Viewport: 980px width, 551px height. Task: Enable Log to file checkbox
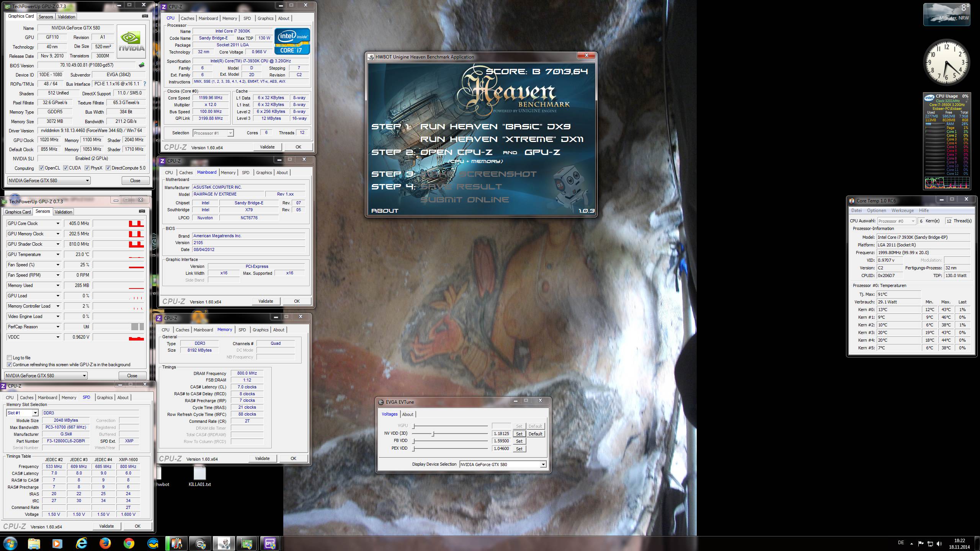(x=10, y=358)
